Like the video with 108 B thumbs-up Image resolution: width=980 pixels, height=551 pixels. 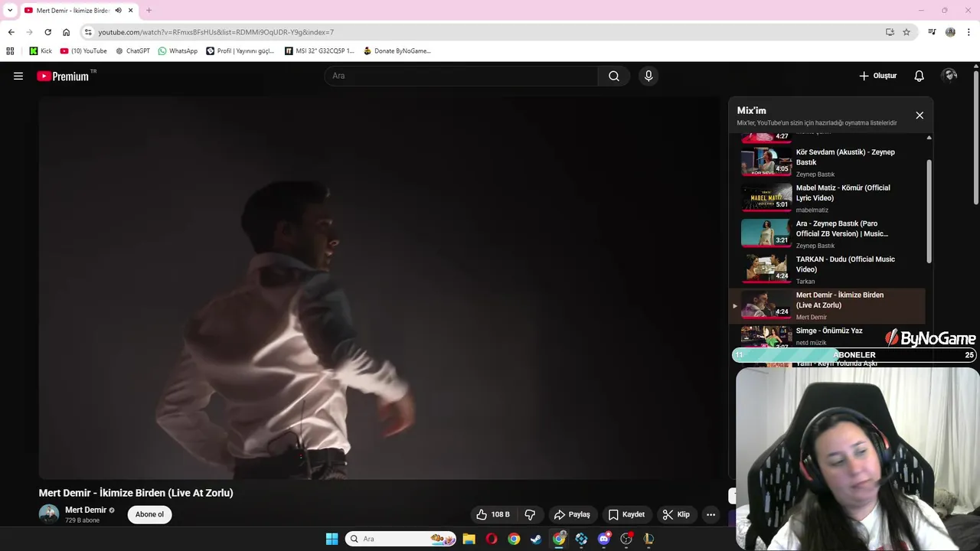[492, 514]
